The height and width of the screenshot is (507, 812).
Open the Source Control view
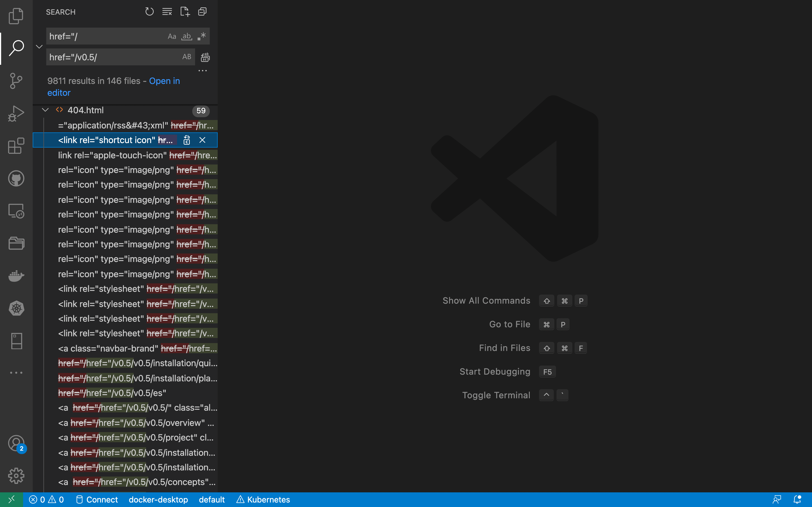(x=16, y=81)
